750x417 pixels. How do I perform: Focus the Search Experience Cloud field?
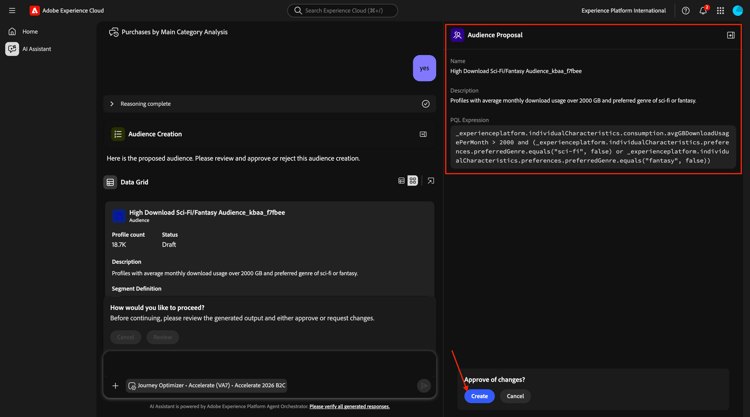coord(342,11)
